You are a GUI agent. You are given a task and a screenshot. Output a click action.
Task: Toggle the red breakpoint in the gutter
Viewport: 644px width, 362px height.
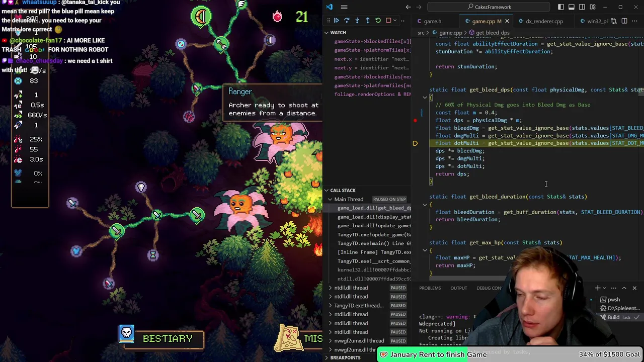click(415, 121)
